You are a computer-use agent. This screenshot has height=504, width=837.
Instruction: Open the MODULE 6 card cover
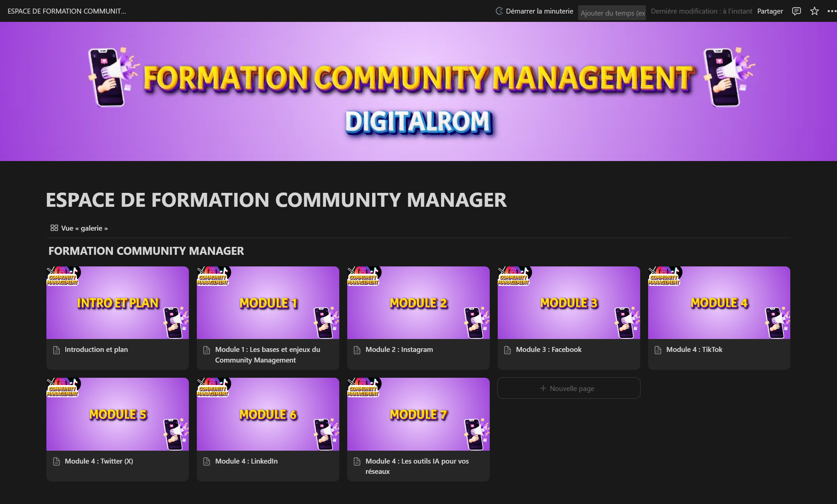(x=268, y=414)
